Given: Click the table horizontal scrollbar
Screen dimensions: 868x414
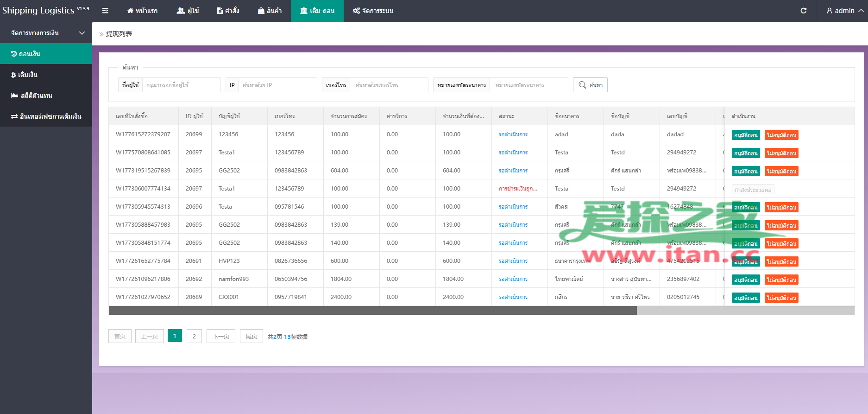Looking at the screenshot, I should [x=373, y=311].
